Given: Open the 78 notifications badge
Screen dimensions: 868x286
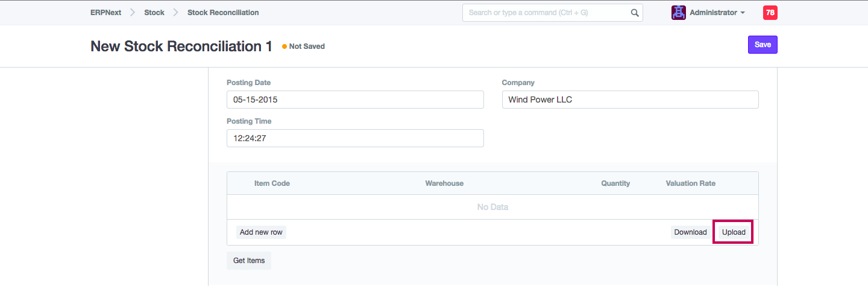Looking at the screenshot, I should [x=770, y=13].
